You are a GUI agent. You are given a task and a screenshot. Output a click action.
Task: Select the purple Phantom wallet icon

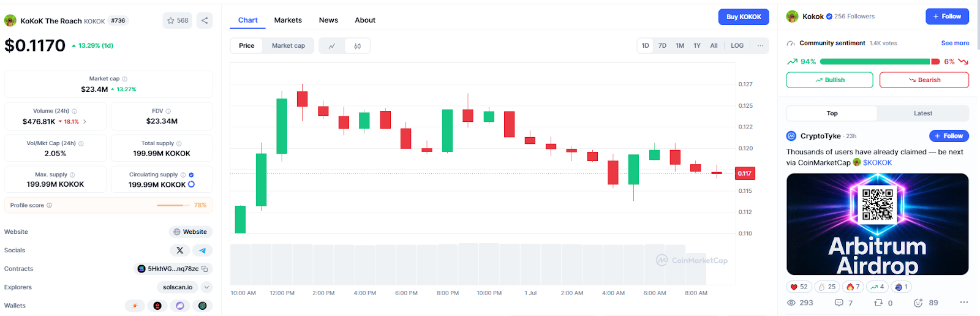(x=180, y=306)
